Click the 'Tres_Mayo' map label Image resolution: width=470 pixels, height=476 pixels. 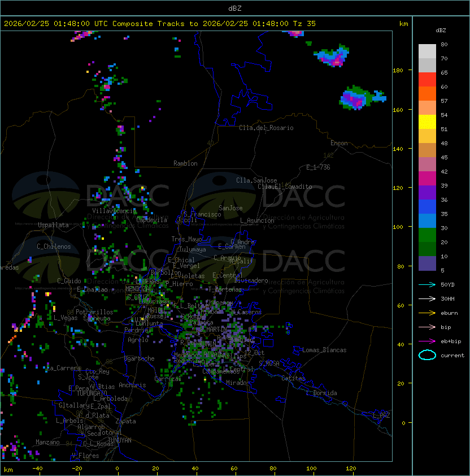[x=186, y=239]
